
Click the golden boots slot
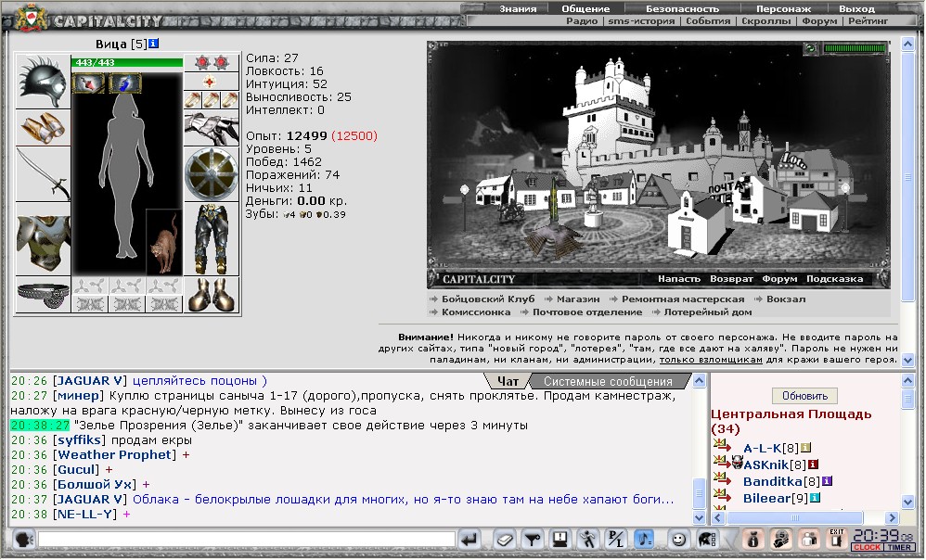tap(212, 295)
